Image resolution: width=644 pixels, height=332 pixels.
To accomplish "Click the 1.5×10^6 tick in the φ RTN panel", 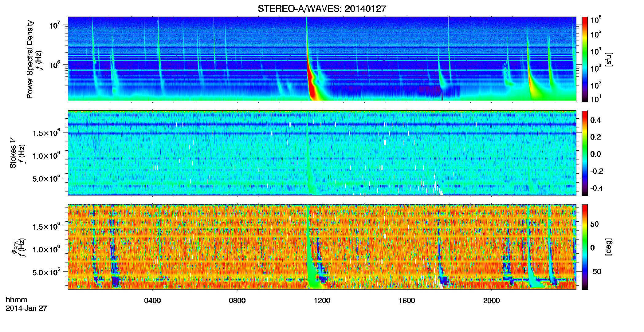I will coord(46,226).
